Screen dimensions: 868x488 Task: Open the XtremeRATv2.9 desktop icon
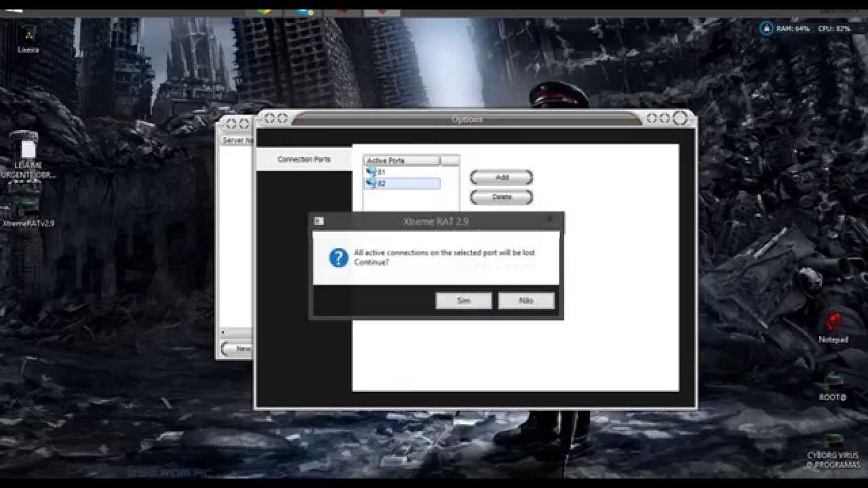pos(28,213)
